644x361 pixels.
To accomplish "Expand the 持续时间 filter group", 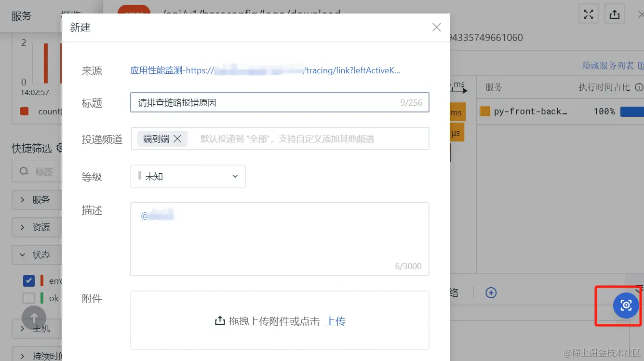I will point(37,356).
